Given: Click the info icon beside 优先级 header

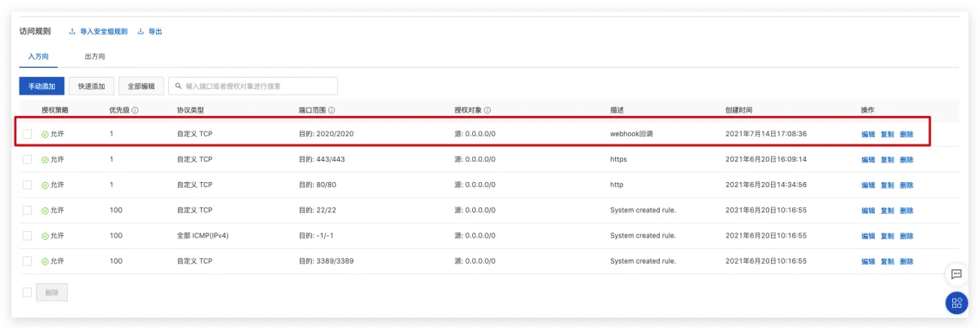Looking at the screenshot, I should click(x=135, y=110).
